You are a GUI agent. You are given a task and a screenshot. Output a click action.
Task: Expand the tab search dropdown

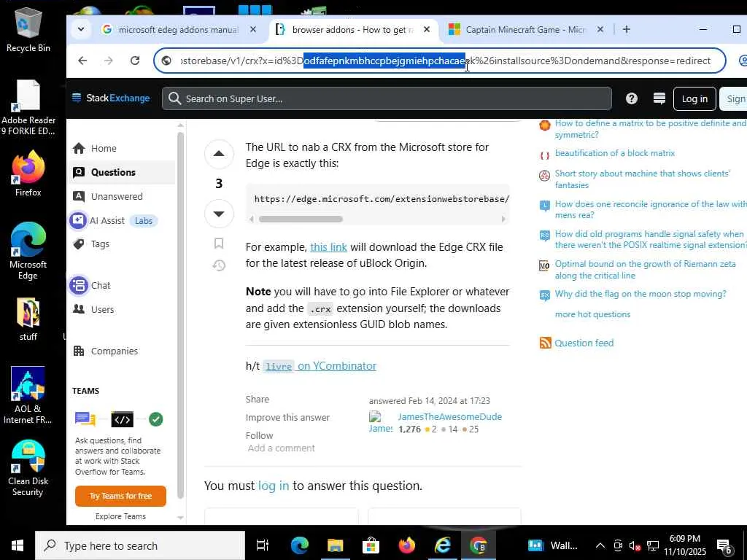81,29
